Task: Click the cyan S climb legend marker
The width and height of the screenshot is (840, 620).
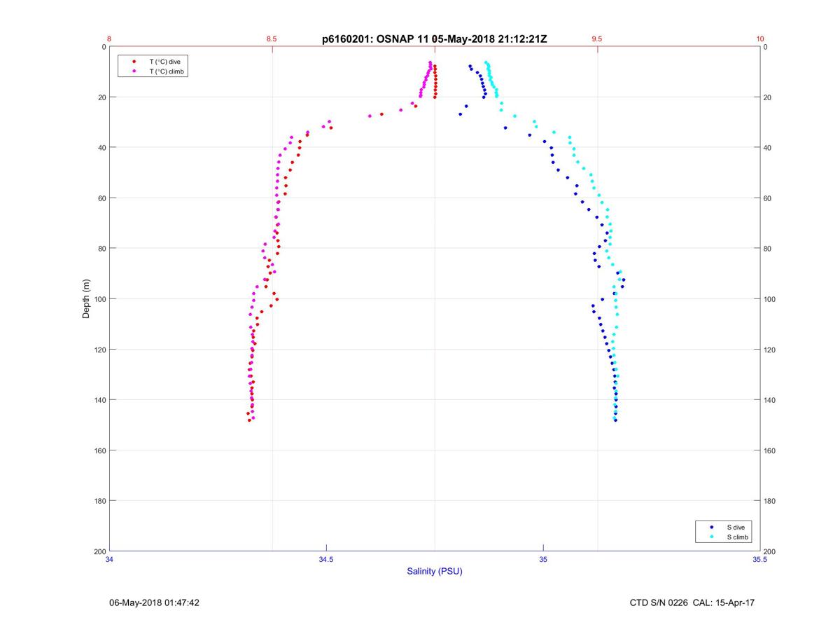Action: tap(711, 537)
